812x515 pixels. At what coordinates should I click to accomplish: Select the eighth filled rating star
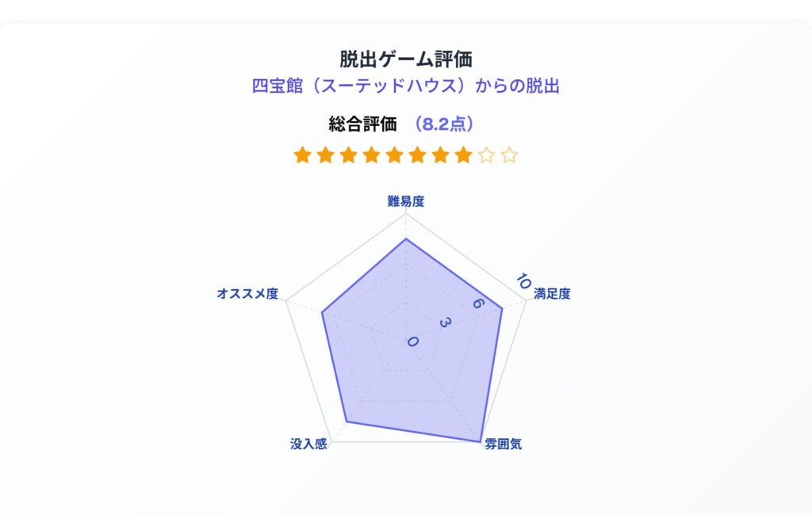(x=463, y=154)
